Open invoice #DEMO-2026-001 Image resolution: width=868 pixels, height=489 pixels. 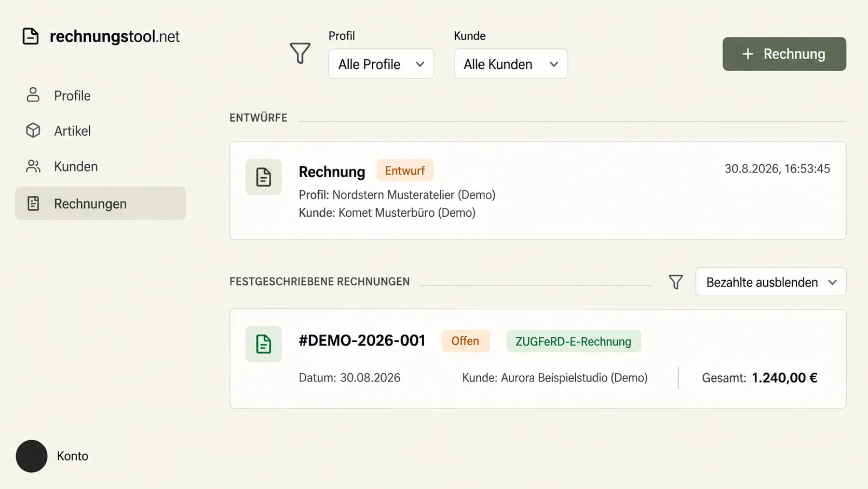click(362, 340)
